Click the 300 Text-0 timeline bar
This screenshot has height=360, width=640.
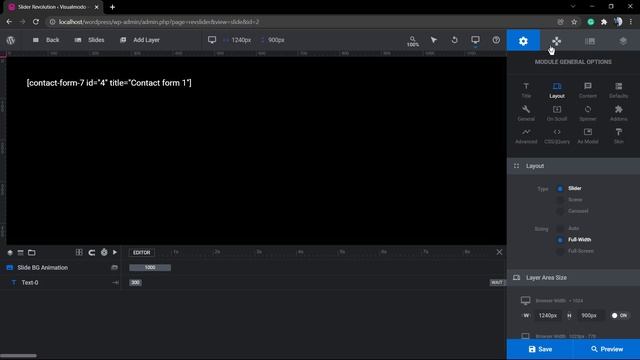[136, 282]
